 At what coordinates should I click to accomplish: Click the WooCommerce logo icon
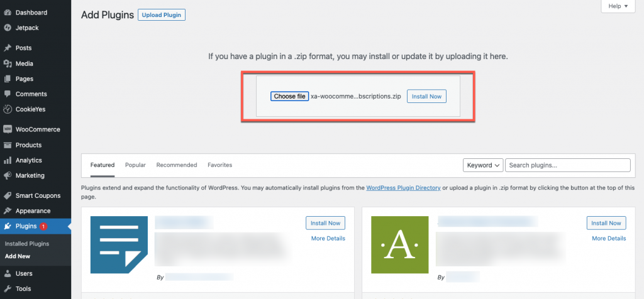click(x=8, y=129)
